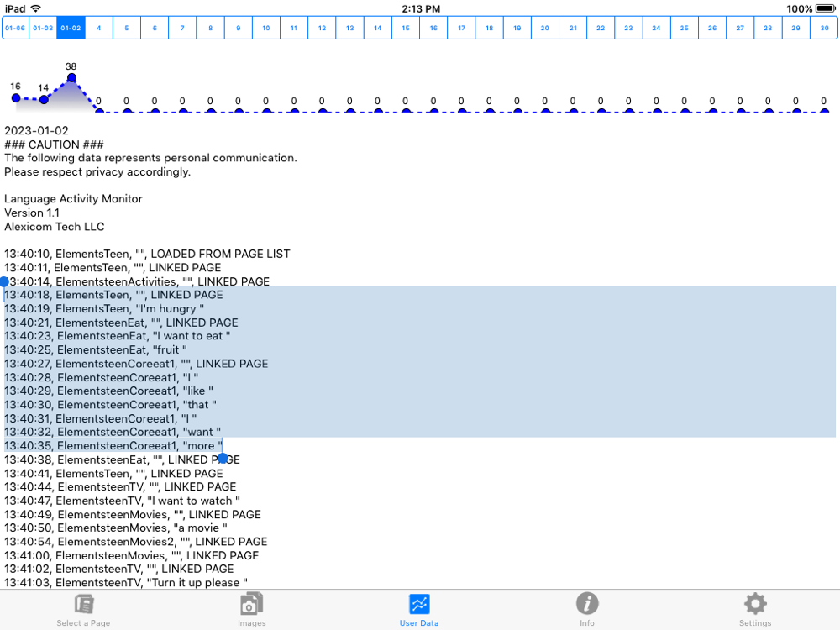Open the Images tab camera icon
Viewport: 840px width, 630px height.
coord(251,604)
